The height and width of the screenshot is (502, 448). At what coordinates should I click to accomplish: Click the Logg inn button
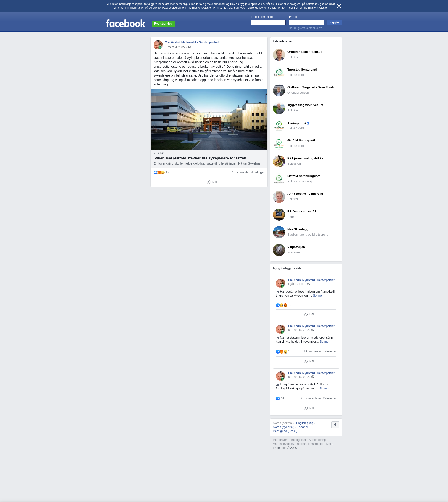tap(335, 22)
